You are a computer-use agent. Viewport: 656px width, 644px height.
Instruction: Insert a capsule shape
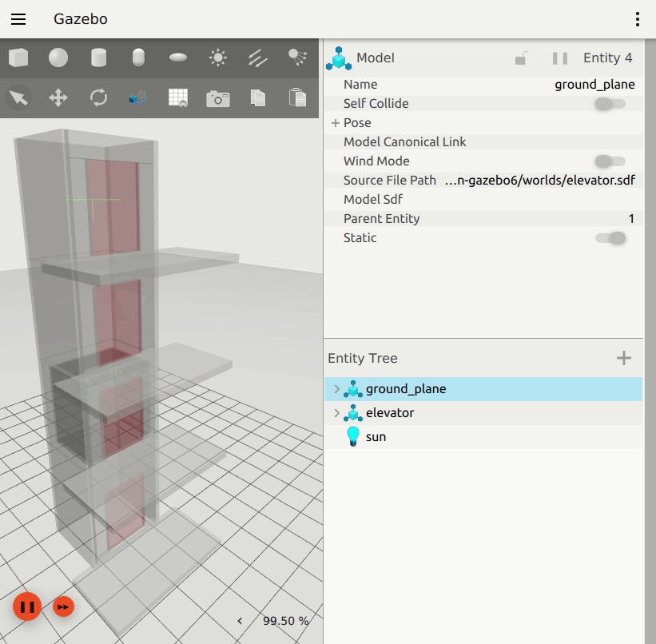pos(138,58)
